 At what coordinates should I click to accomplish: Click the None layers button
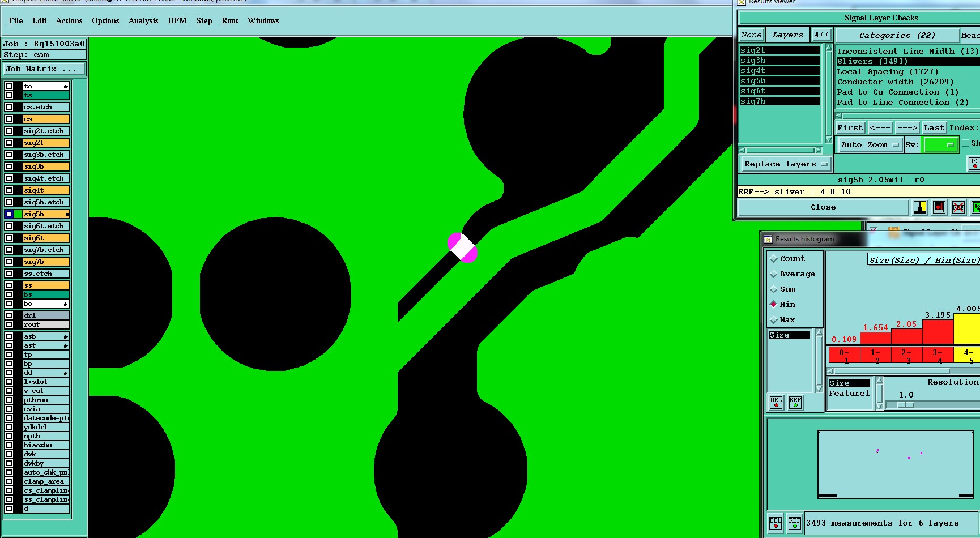click(x=752, y=35)
